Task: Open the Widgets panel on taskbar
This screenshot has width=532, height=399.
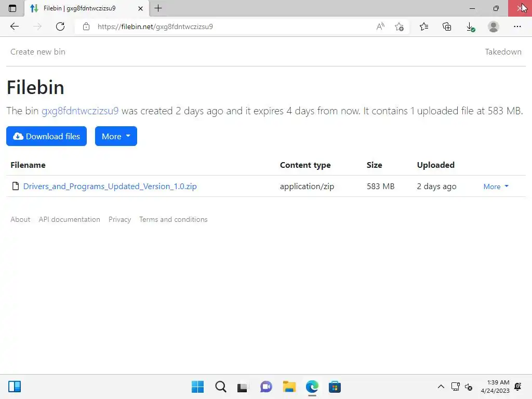Action: pos(15,387)
